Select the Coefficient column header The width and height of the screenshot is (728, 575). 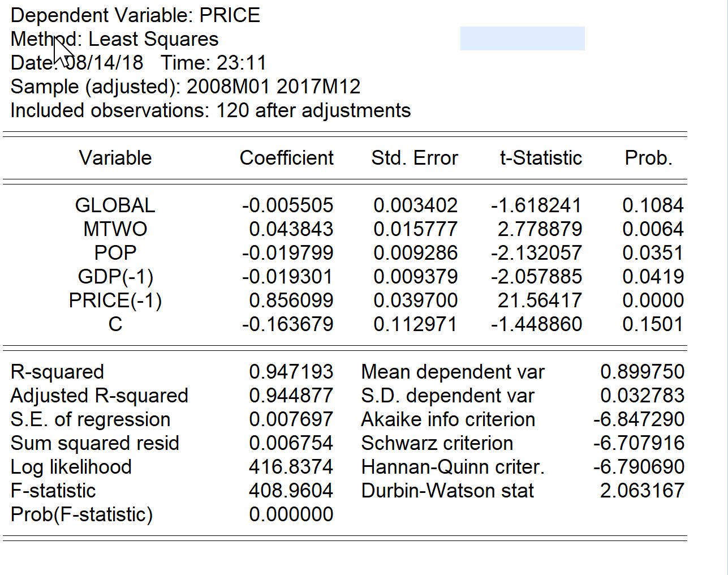click(x=286, y=158)
